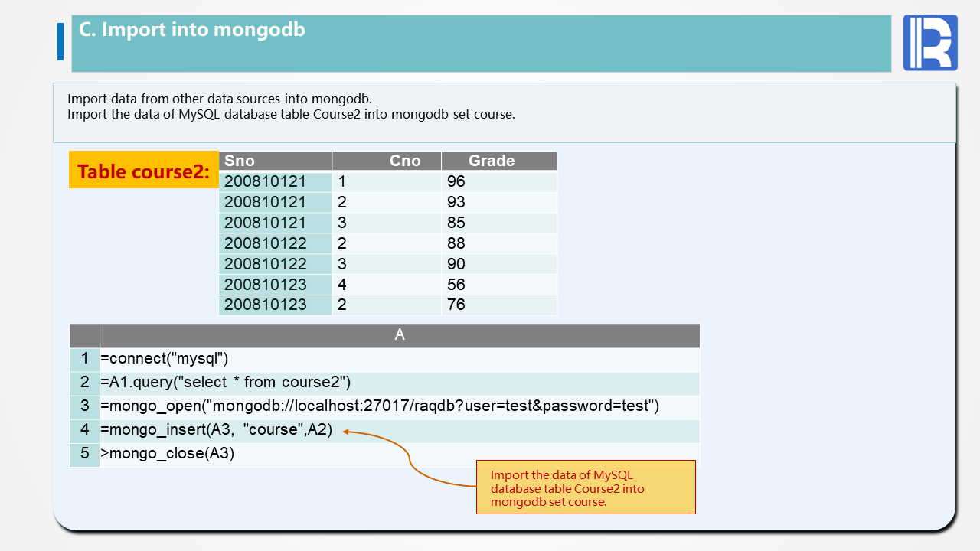Select the 'C. Import into mongodb' title
Viewport: 980px width, 551px height.
[x=192, y=29]
